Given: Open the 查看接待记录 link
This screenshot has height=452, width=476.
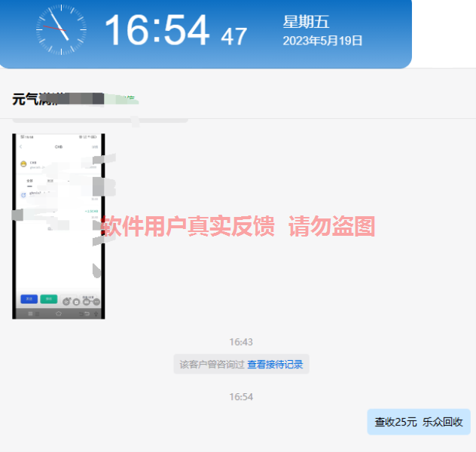Looking at the screenshot, I should point(275,364).
